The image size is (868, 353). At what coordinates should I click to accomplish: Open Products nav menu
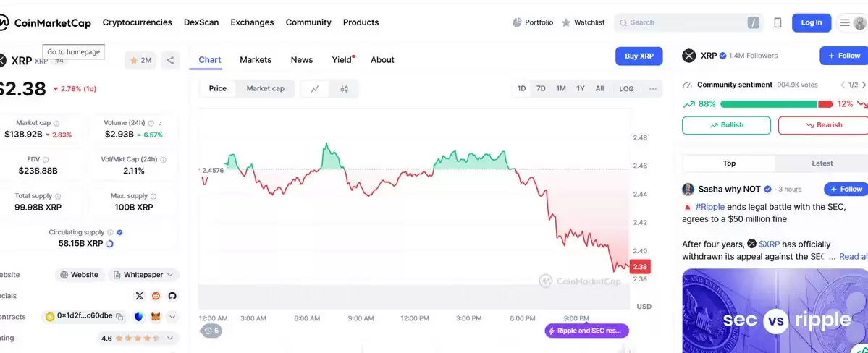[x=361, y=22]
